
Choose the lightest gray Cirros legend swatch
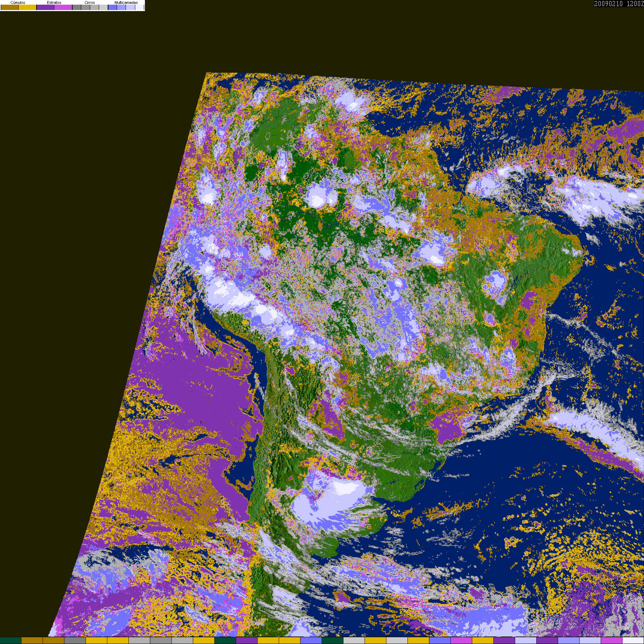103,7
